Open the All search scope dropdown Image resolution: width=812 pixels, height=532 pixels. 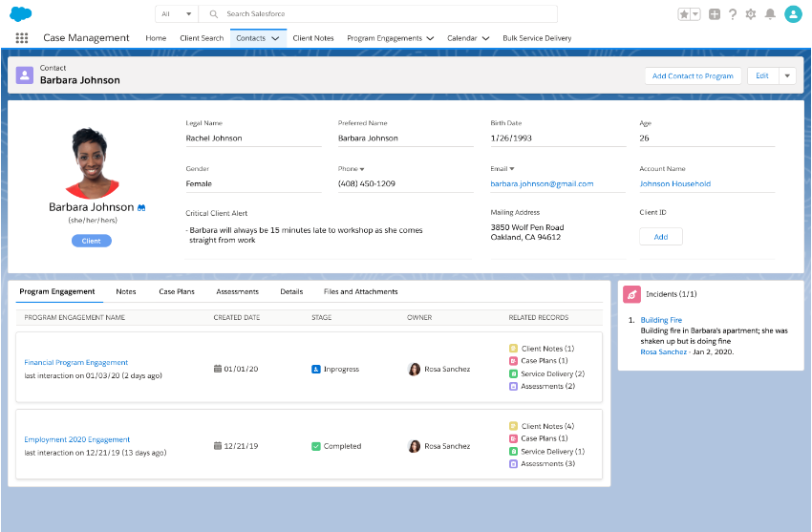coord(177,14)
